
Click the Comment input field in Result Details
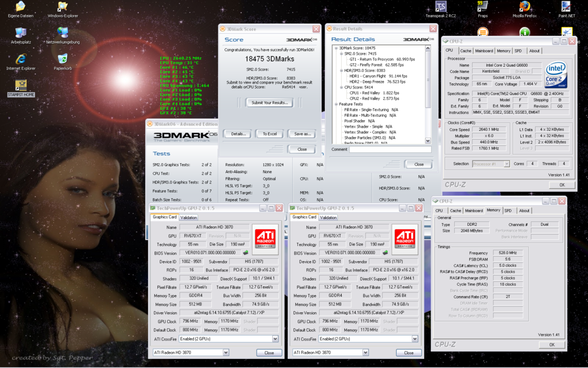[390, 149]
